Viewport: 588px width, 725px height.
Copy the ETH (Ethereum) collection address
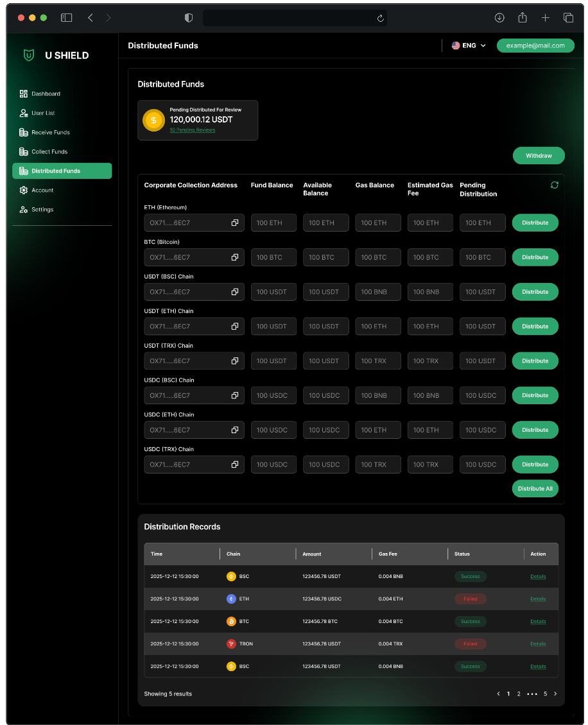235,223
